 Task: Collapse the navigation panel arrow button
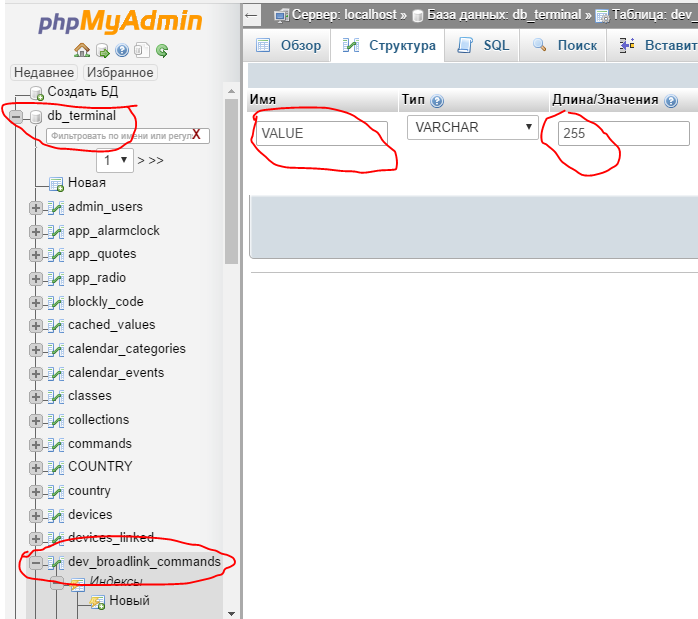click(252, 16)
